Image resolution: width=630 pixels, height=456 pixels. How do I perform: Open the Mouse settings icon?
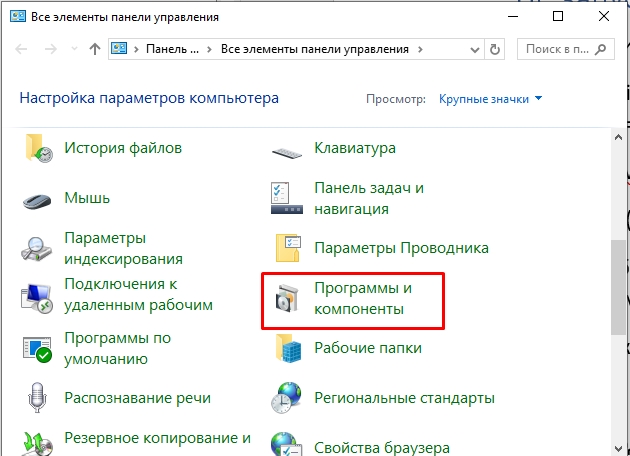38,199
